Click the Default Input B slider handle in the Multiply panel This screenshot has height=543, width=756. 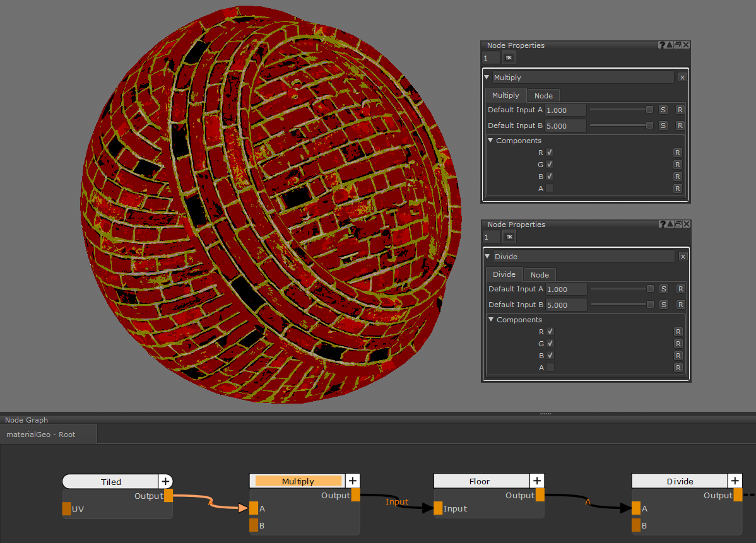coord(649,126)
